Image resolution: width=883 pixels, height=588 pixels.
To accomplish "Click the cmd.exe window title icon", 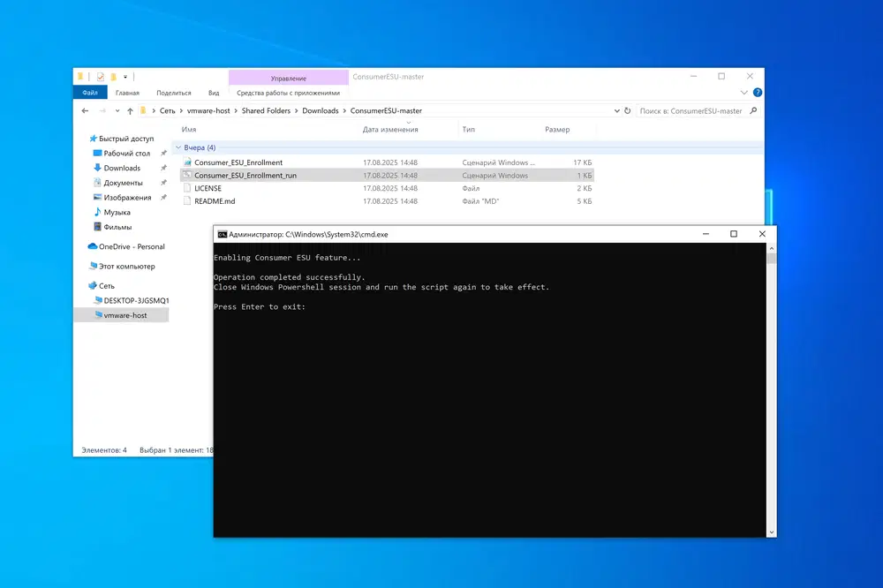I will [x=222, y=235].
